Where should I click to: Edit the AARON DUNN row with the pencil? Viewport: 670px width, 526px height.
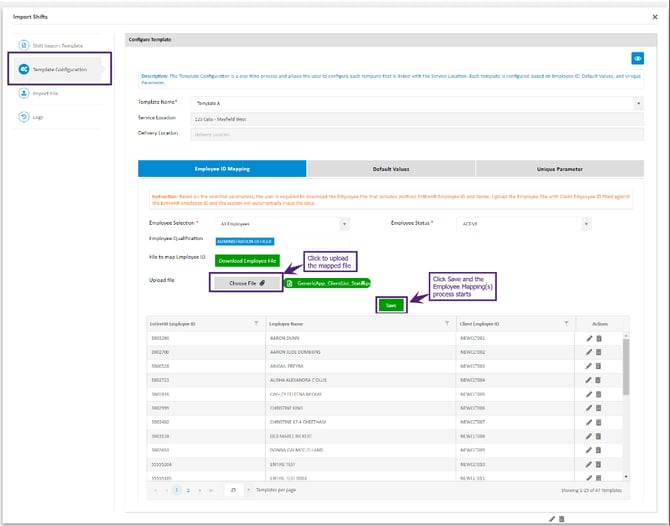pos(589,338)
